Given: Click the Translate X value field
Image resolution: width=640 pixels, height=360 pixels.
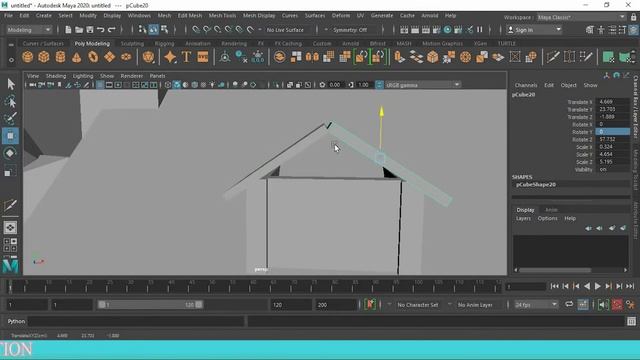Looking at the screenshot, I should [612, 102].
